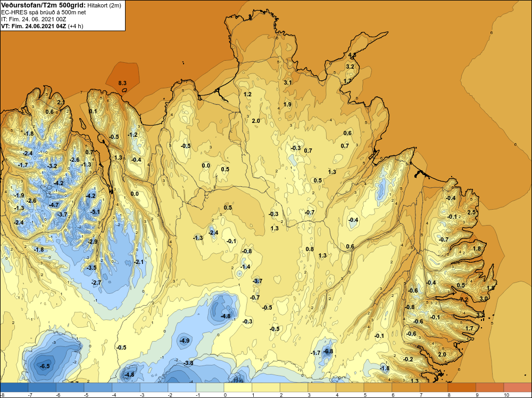Click the '(+4 h)' forecast offset text
This screenshot has width=532, height=398.
[76, 26]
